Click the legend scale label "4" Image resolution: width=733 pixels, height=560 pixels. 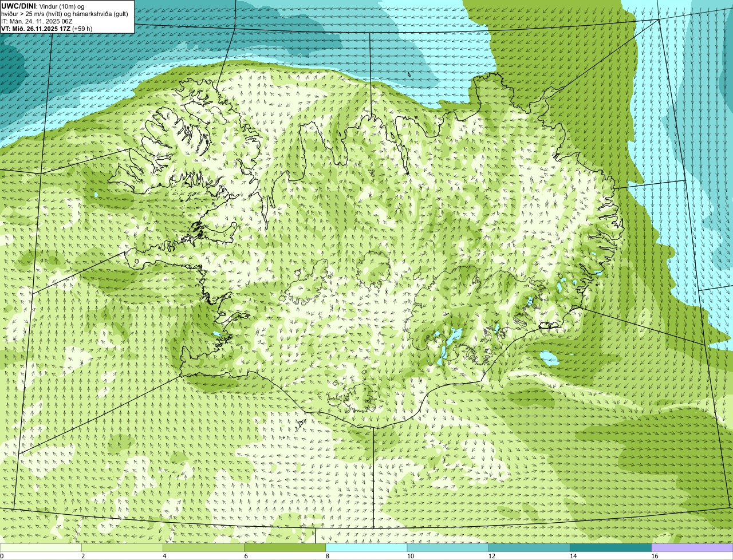pos(164,556)
